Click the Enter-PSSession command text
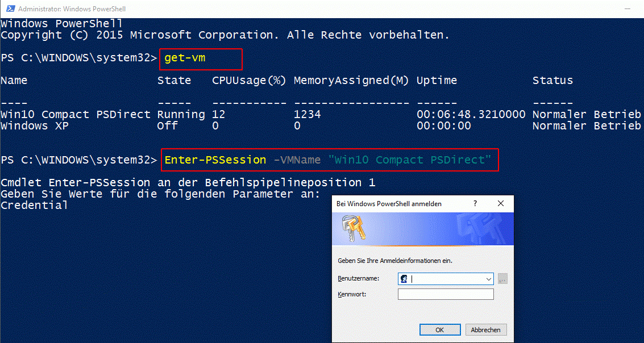This screenshot has width=644, height=343. click(215, 160)
